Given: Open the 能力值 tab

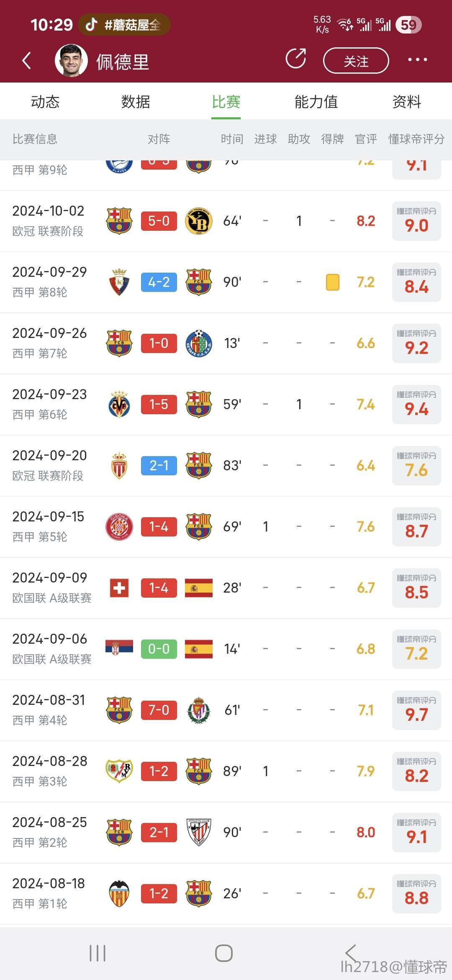Looking at the screenshot, I should (316, 102).
